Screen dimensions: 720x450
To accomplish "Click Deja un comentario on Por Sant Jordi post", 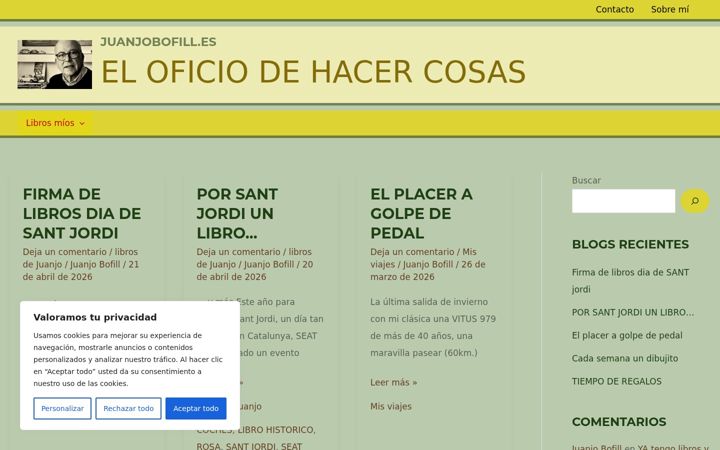I will tap(238, 252).
